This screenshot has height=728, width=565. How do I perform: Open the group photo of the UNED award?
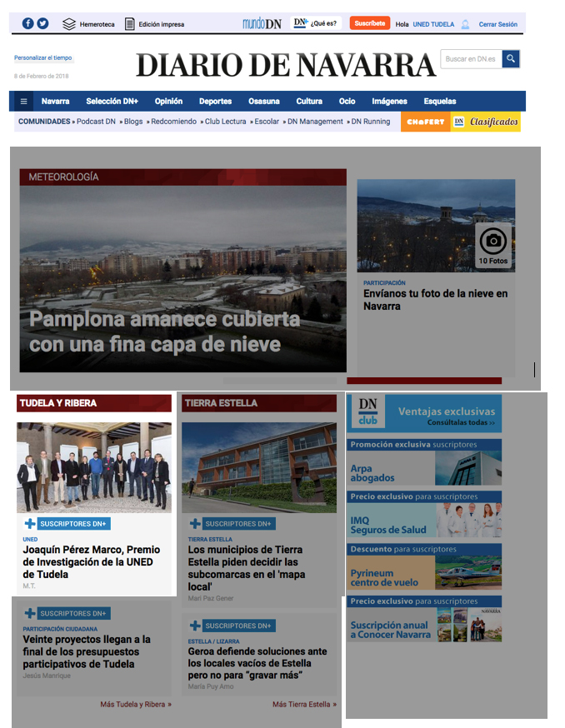point(94,467)
